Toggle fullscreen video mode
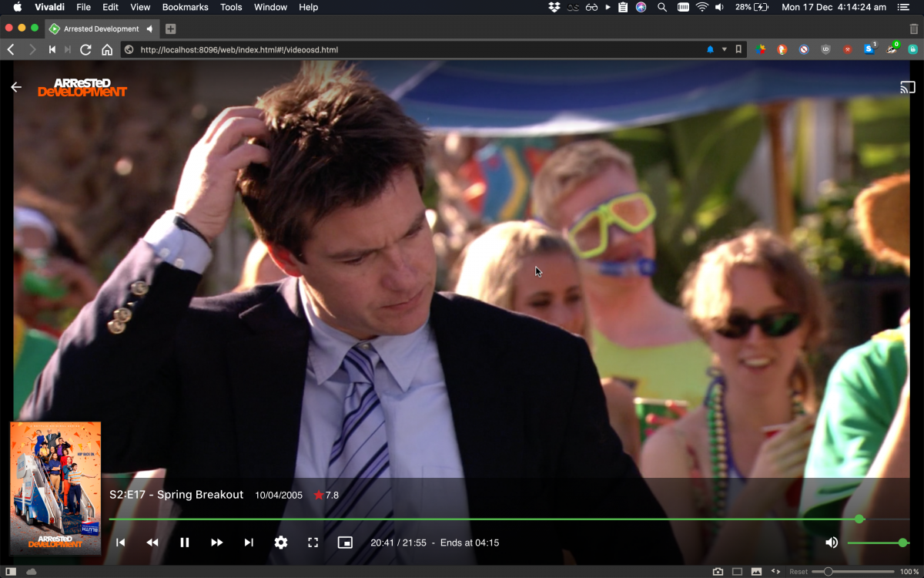The height and width of the screenshot is (578, 924). click(x=313, y=543)
